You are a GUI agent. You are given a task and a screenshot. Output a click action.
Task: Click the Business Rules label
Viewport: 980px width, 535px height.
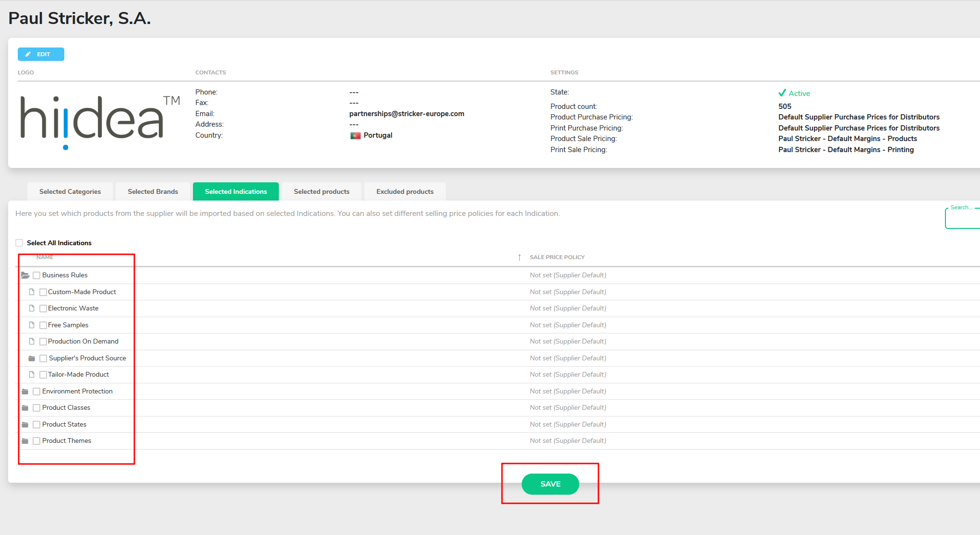pyautogui.click(x=65, y=275)
